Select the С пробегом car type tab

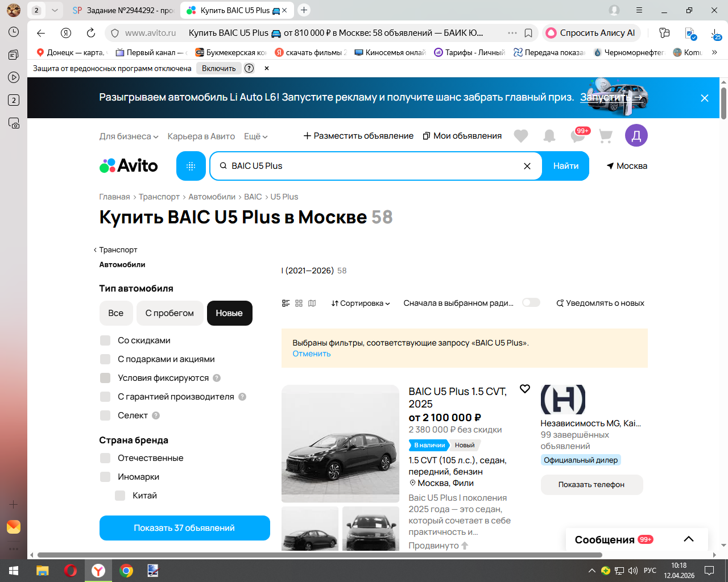169,313
